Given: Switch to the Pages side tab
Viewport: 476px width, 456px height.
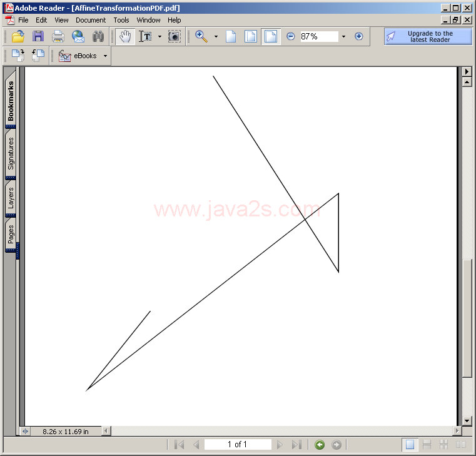Looking at the screenshot, I should pyautogui.click(x=11, y=234).
